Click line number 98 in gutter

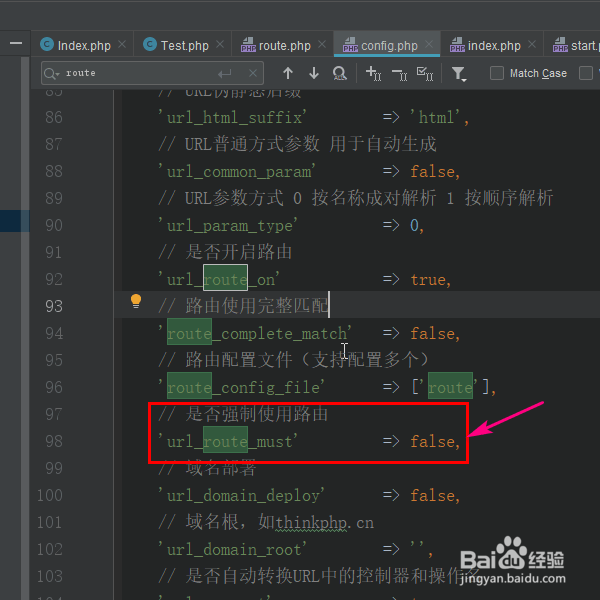54,441
